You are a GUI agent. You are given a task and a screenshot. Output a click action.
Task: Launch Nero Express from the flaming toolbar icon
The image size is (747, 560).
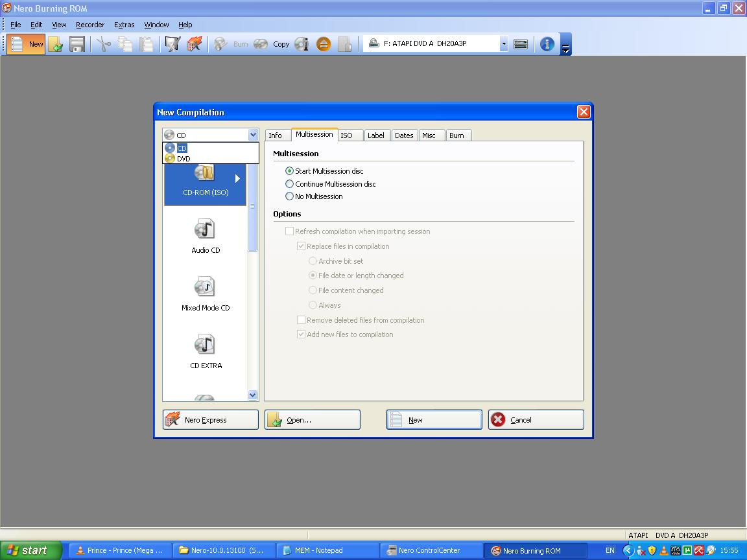coord(195,44)
